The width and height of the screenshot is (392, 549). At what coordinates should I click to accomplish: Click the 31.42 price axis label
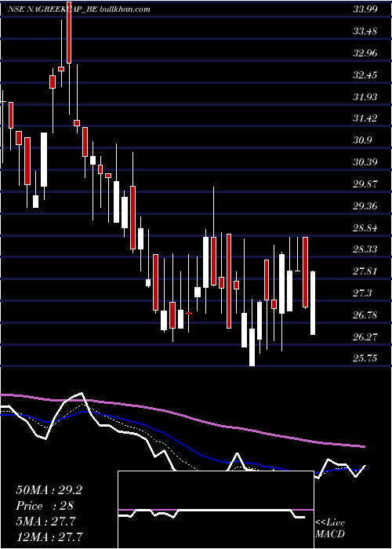click(x=365, y=118)
